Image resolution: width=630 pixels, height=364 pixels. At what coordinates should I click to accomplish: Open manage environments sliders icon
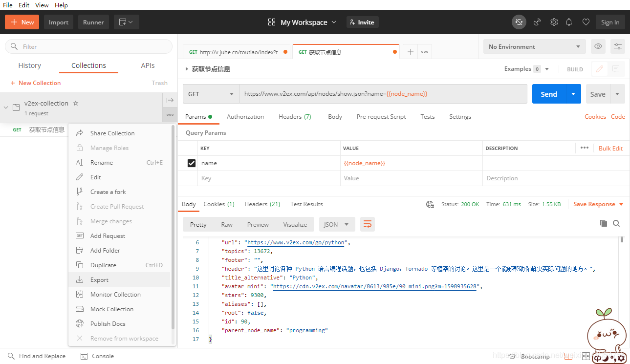tap(618, 47)
